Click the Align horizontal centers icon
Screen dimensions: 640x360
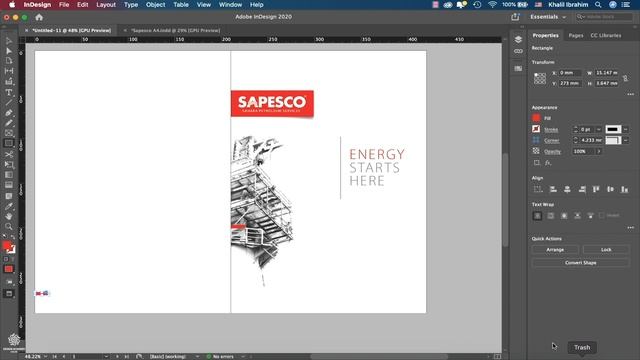567,189
